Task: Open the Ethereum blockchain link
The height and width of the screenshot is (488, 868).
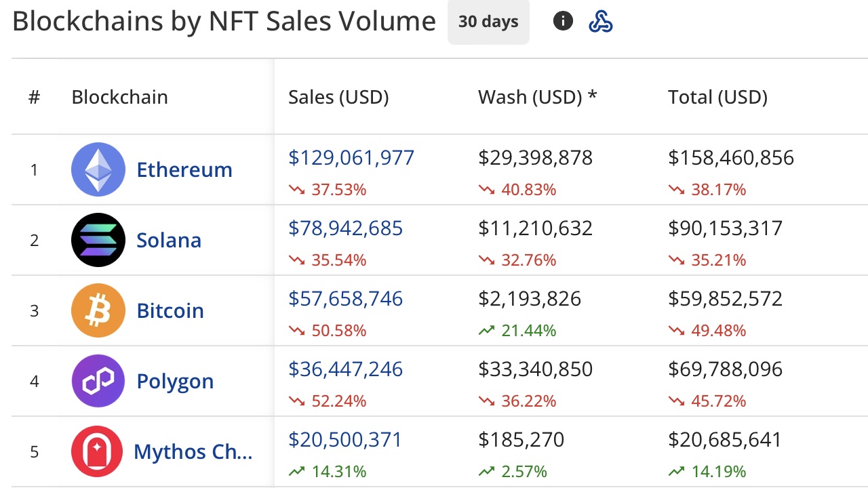Action: [x=184, y=169]
